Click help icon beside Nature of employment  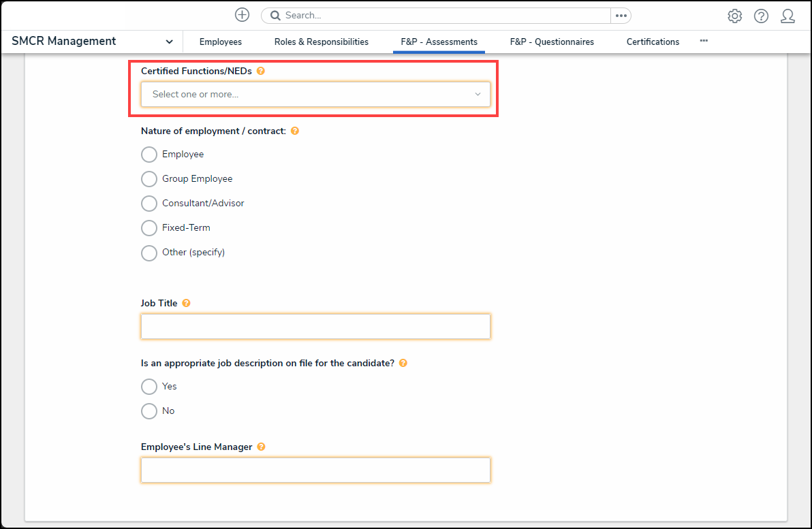click(x=295, y=131)
